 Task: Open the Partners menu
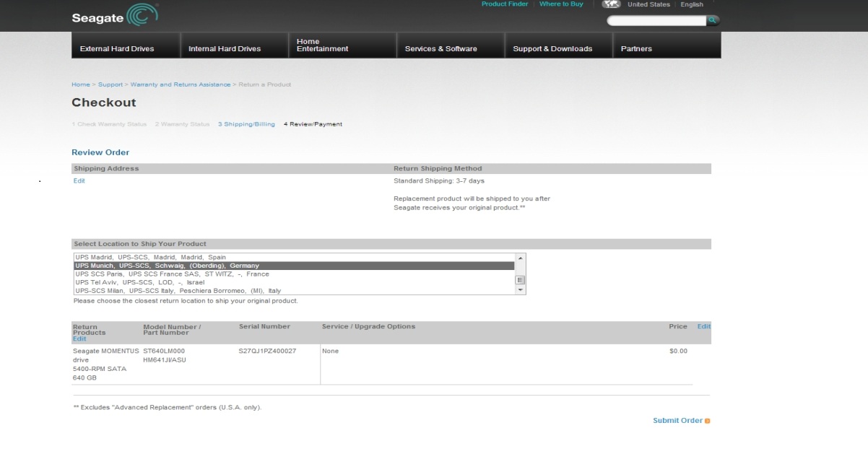[667, 45]
